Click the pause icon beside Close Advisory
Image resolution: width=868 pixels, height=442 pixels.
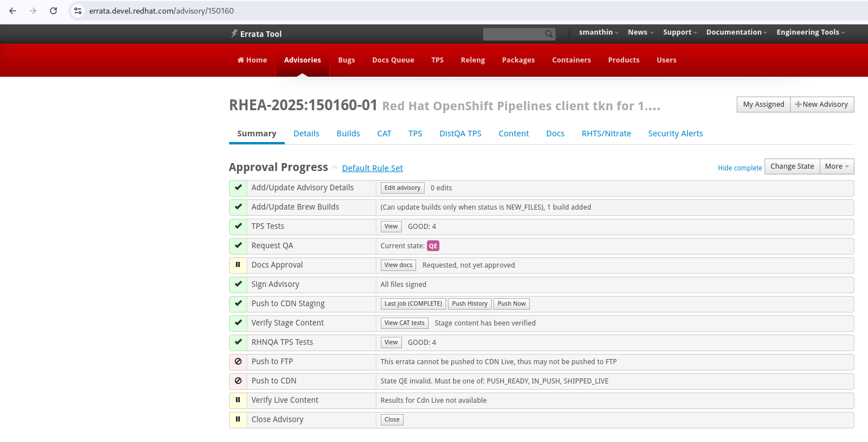(x=238, y=419)
